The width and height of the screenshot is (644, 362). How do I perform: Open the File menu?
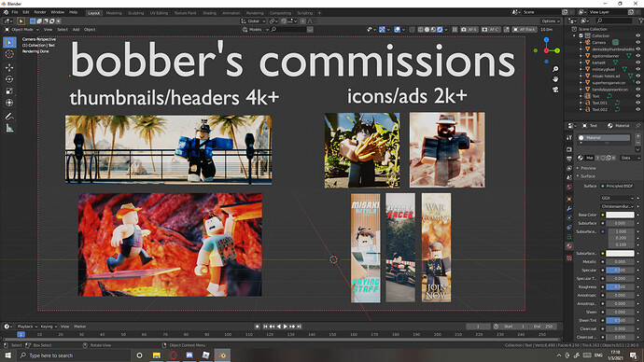[x=15, y=12]
